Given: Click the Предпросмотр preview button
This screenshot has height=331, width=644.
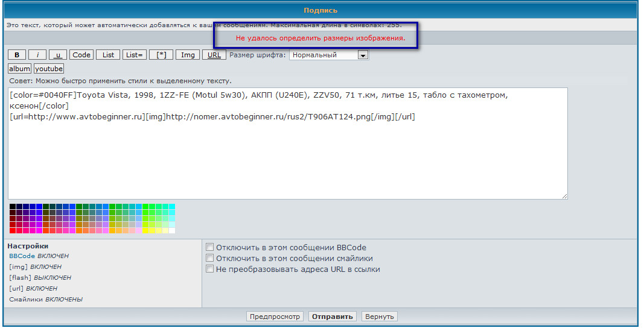Looking at the screenshot, I should [275, 317].
